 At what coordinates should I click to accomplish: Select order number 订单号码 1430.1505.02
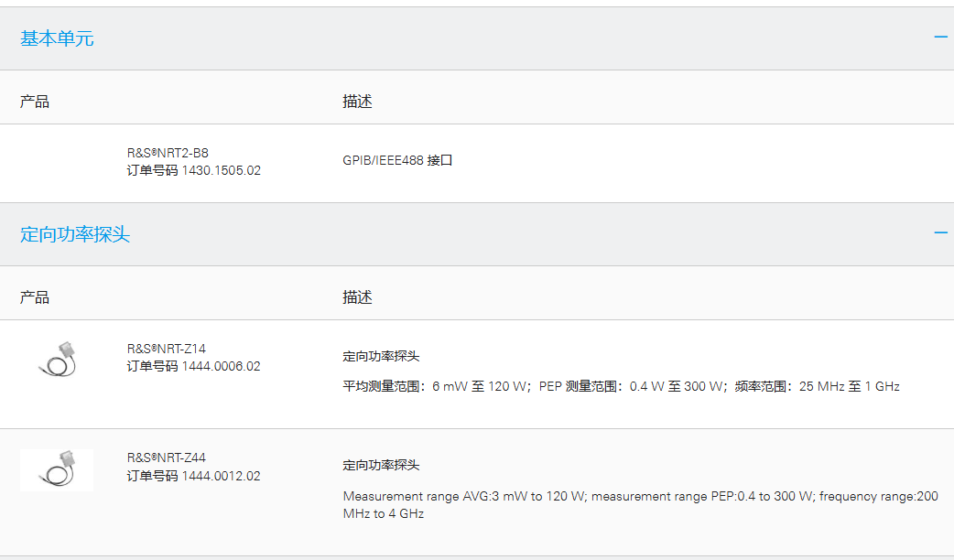click(193, 170)
